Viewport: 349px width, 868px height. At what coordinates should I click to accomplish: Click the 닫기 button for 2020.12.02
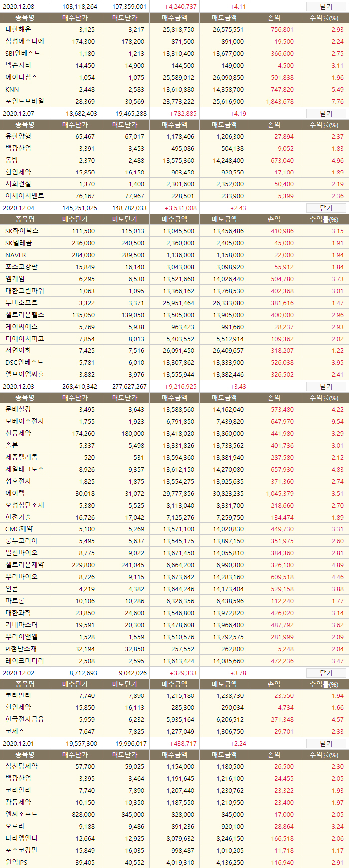pyautogui.click(x=326, y=673)
